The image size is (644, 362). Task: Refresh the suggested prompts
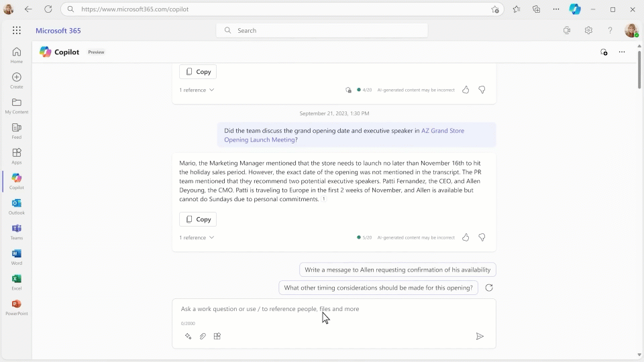click(x=489, y=288)
